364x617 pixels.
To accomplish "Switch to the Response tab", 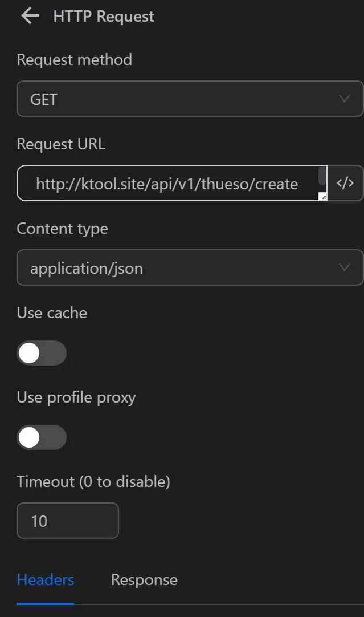I will tap(144, 579).
